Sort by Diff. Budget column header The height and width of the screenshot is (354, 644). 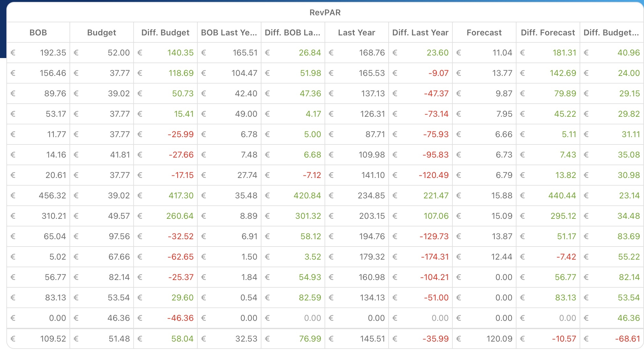(x=165, y=33)
